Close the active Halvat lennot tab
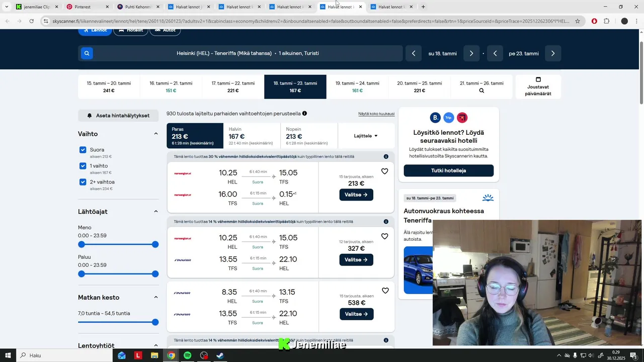Viewport: 644px width, 362px height. [360, 7]
